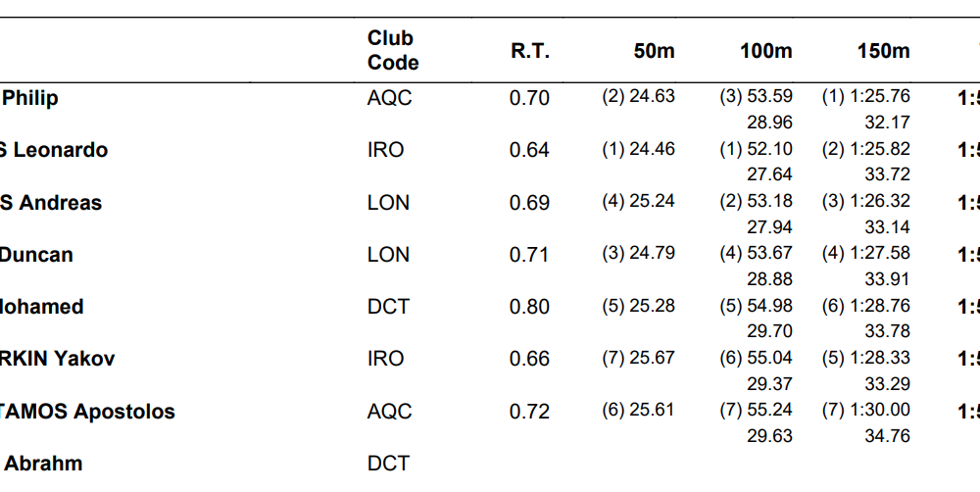Select the "100m" column header
Screen dimensions: 980x492
[765, 51]
